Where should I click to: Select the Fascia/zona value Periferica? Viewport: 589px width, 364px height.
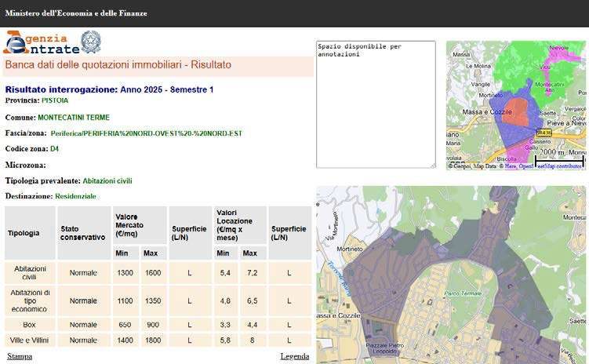click(147, 133)
